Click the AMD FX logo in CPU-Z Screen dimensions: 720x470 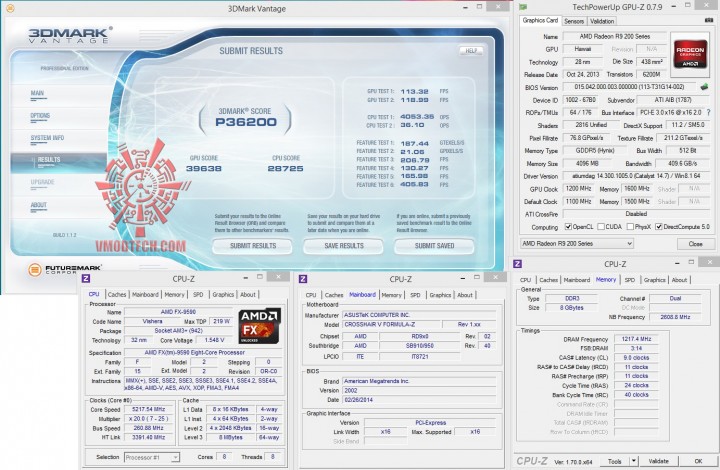click(259, 326)
